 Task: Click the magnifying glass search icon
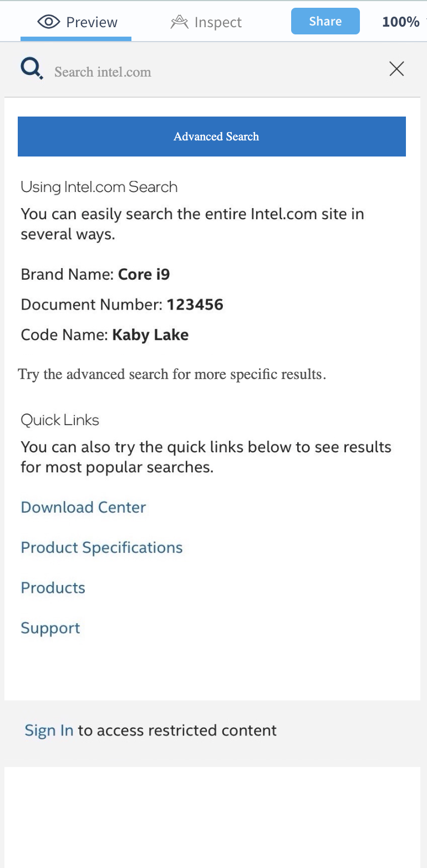pyautogui.click(x=32, y=69)
